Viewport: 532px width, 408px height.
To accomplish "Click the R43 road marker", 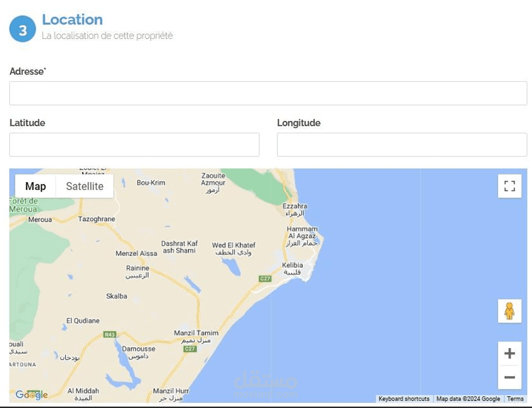I will pyautogui.click(x=110, y=334).
